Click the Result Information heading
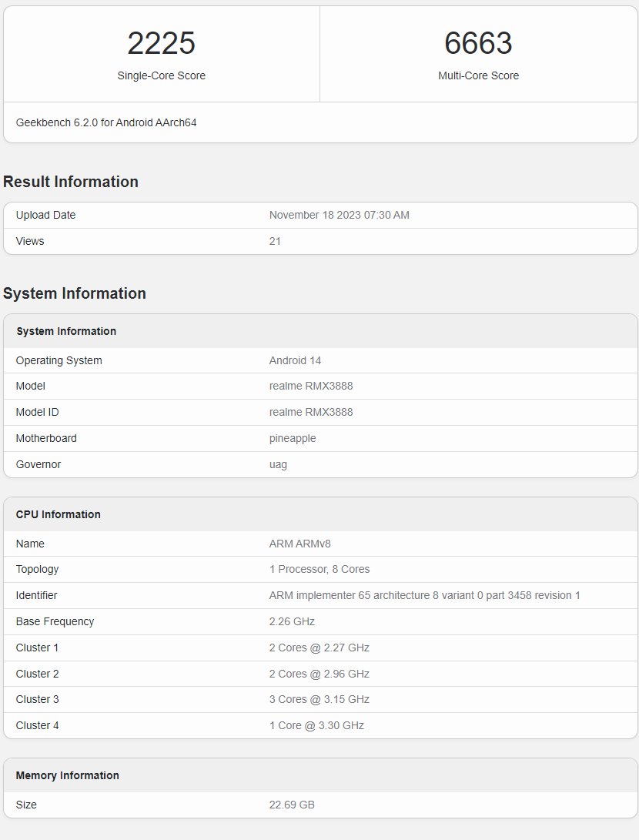 coord(71,182)
